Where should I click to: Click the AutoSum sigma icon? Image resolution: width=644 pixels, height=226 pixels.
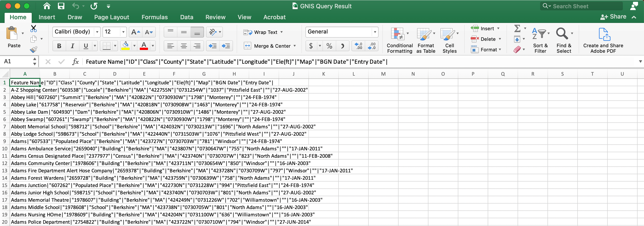(x=517, y=28)
